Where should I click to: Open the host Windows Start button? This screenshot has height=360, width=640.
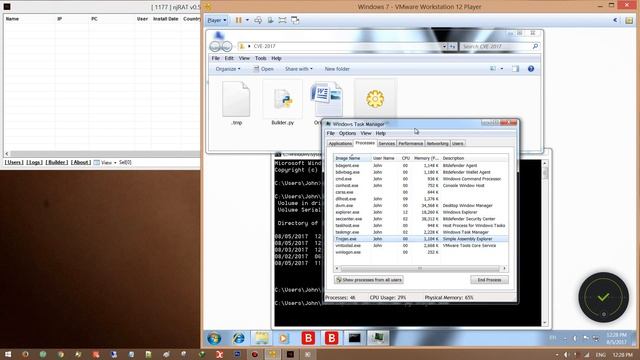8,354
